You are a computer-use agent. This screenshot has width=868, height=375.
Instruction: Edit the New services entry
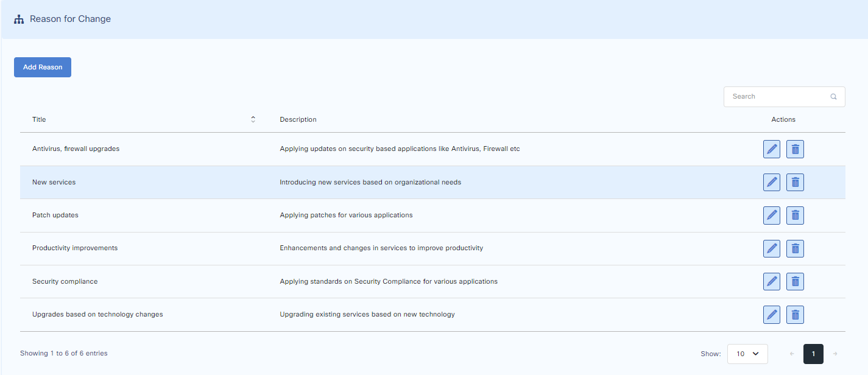(771, 182)
